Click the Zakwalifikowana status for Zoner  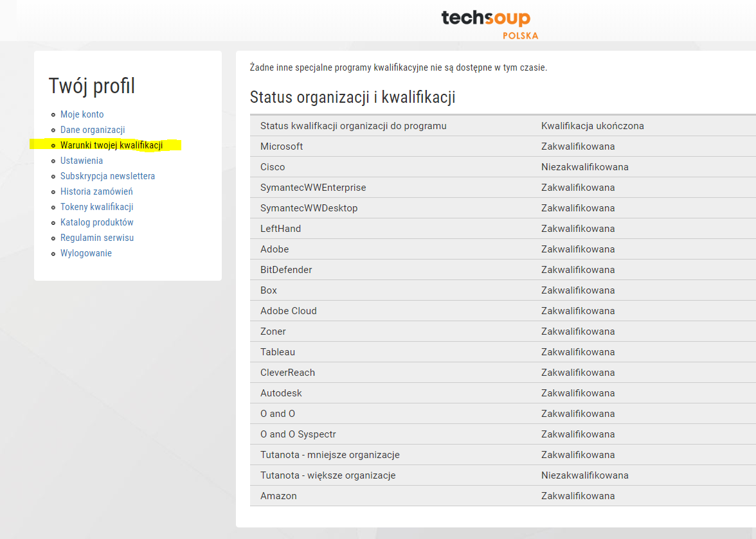pos(578,331)
